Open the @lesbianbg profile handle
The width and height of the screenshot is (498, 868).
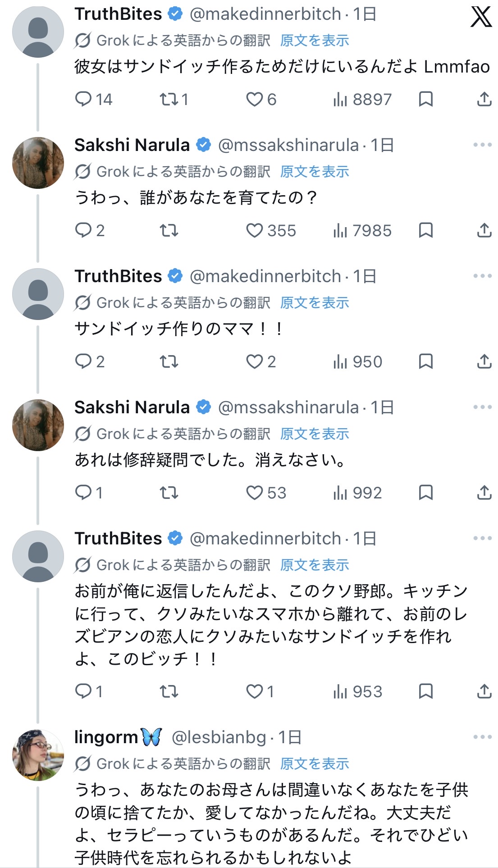[219, 737]
